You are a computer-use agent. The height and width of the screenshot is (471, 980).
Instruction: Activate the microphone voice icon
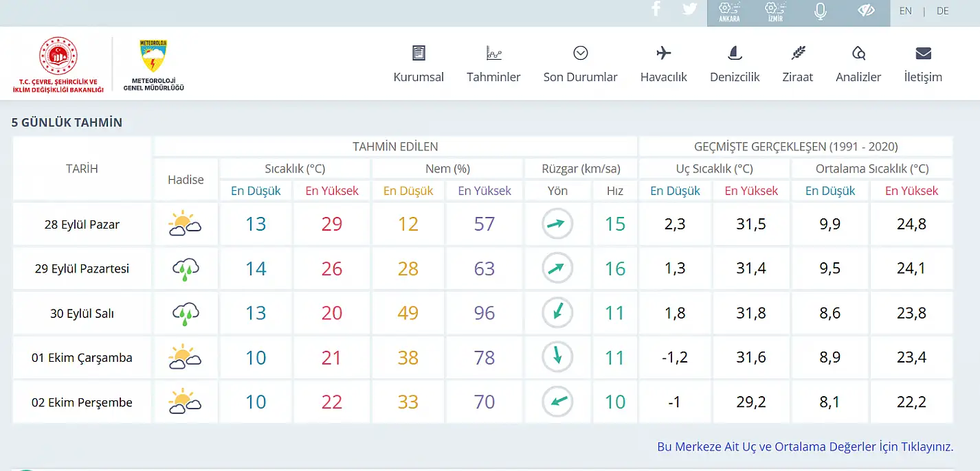[x=820, y=11]
